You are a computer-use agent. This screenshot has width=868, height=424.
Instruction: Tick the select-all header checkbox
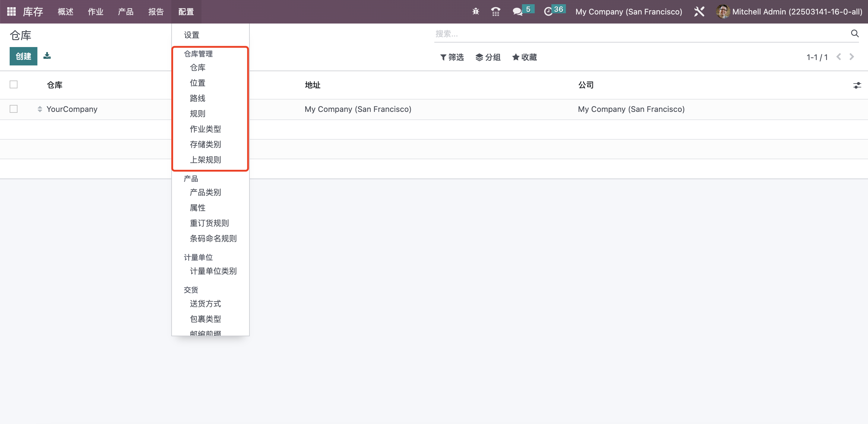14,85
